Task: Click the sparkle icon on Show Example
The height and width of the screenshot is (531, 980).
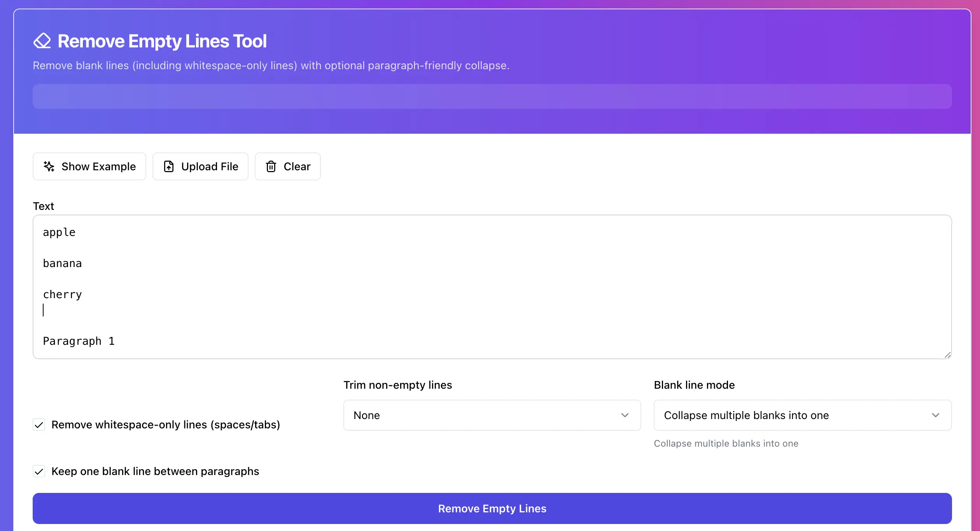Action: (49, 166)
